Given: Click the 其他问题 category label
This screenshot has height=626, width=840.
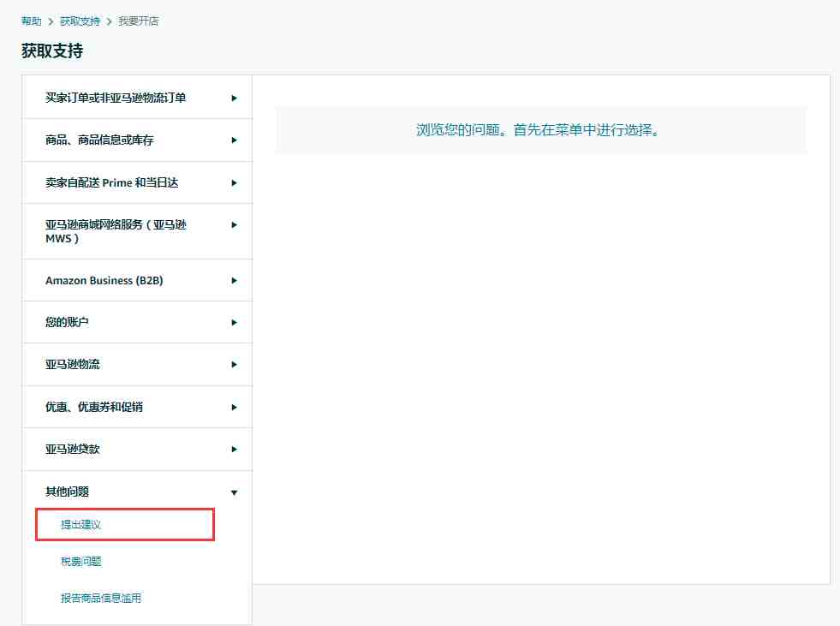Looking at the screenshot, I should coord(68,492).
